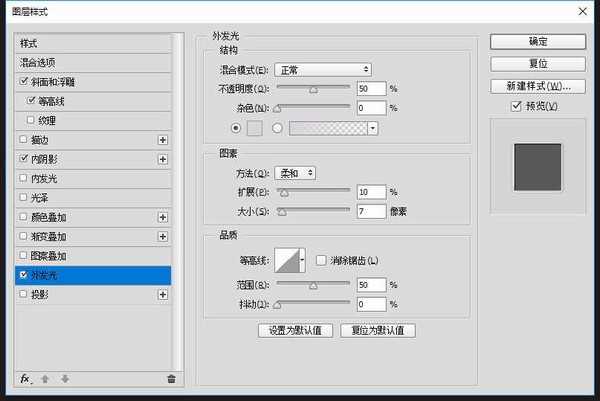
Task: Click the 扩展 value field
Action: [372, 192]
